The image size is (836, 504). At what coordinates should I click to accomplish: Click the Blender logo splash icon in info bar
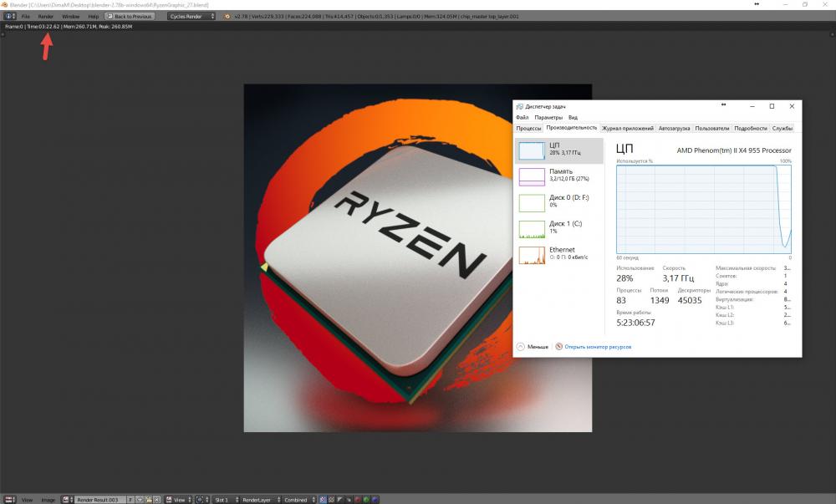pos(227,17)
